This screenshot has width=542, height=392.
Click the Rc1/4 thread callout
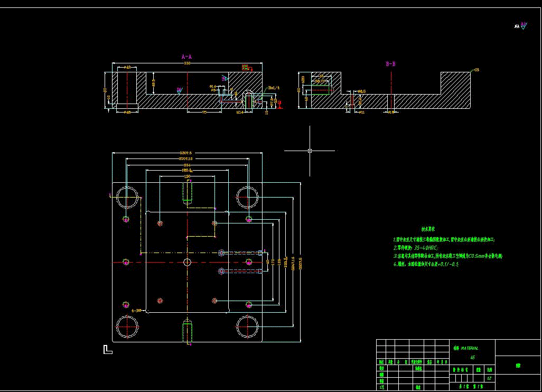[x=274, y=88]
